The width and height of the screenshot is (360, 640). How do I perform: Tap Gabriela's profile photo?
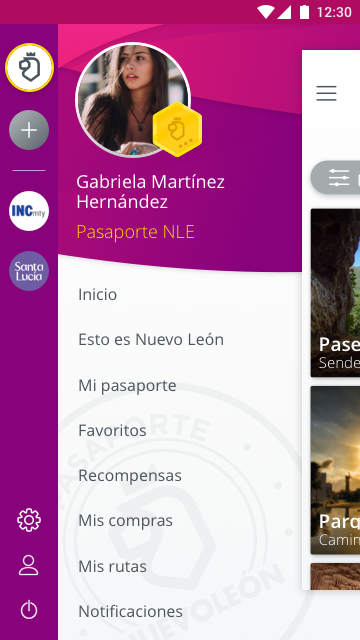[x=133, y=100]
